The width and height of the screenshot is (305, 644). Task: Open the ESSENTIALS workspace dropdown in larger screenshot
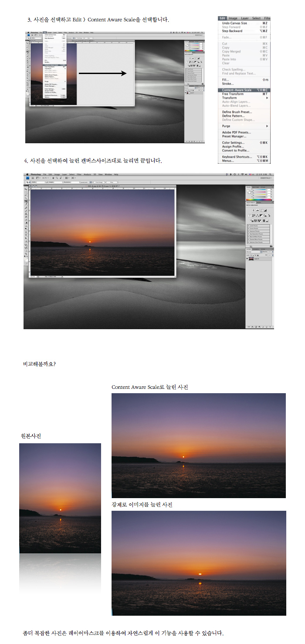(265, 178)
